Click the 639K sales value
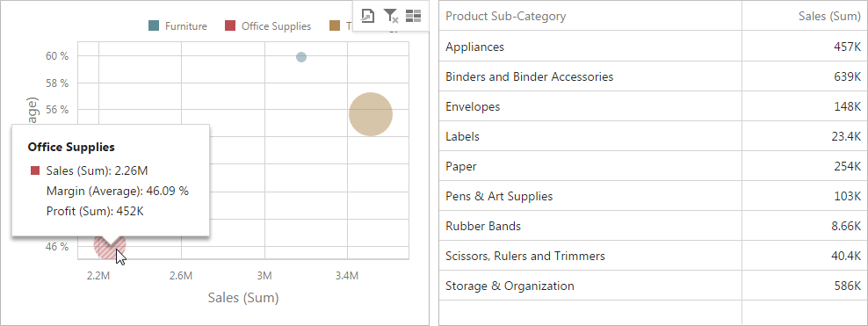The height and width of the screenshot is (326, 868). click(847, 76)
